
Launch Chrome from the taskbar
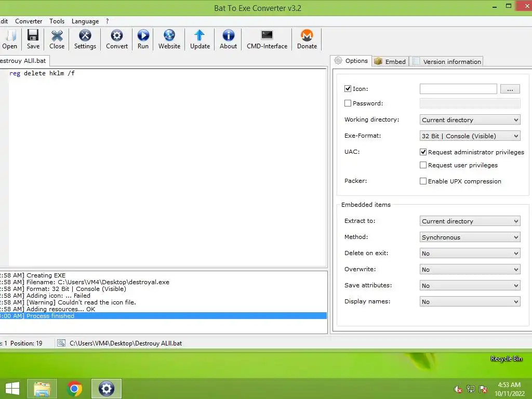[74, 389]
